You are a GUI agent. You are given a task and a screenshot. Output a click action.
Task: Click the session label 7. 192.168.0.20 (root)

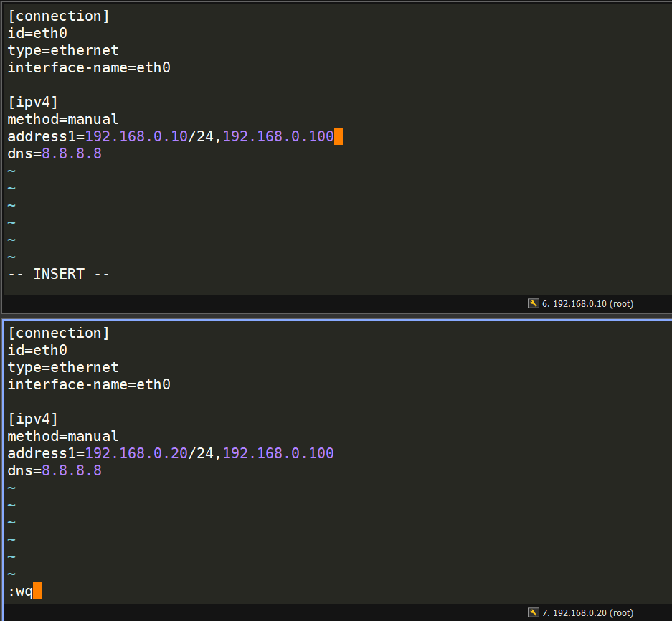tap(587, 613)
